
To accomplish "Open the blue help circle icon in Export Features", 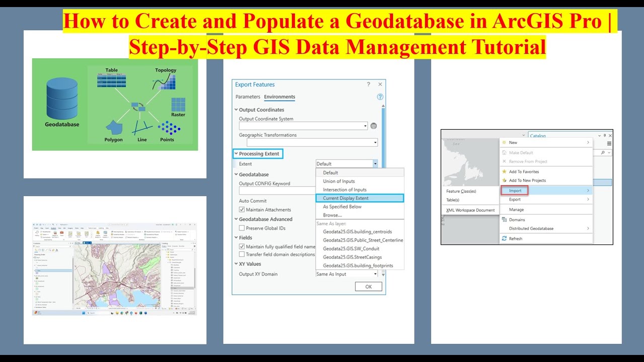I will pos(380,97).
